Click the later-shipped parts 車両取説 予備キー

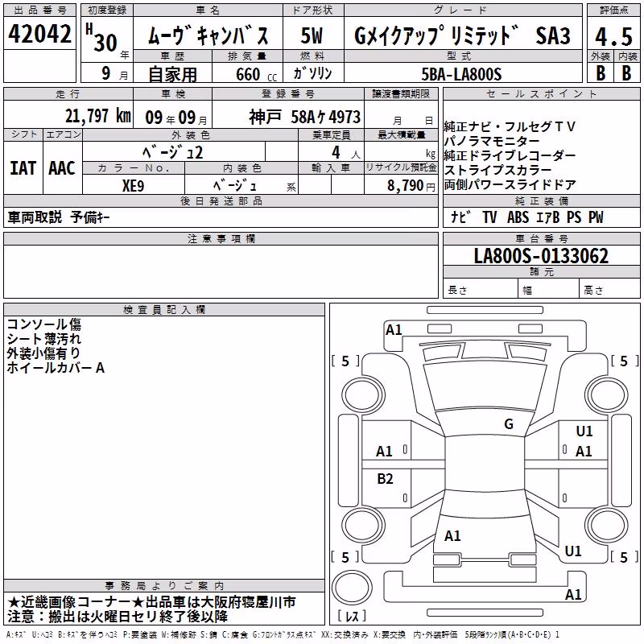click(59, 217)
